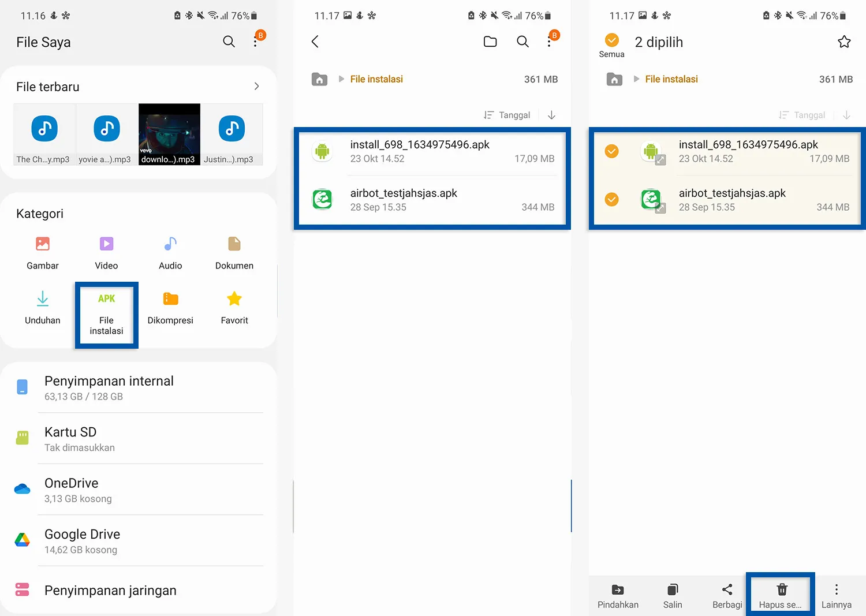Screen dimensions: 866x616
Task: Tap the search magnifier icon
Action: pos(522,42)
